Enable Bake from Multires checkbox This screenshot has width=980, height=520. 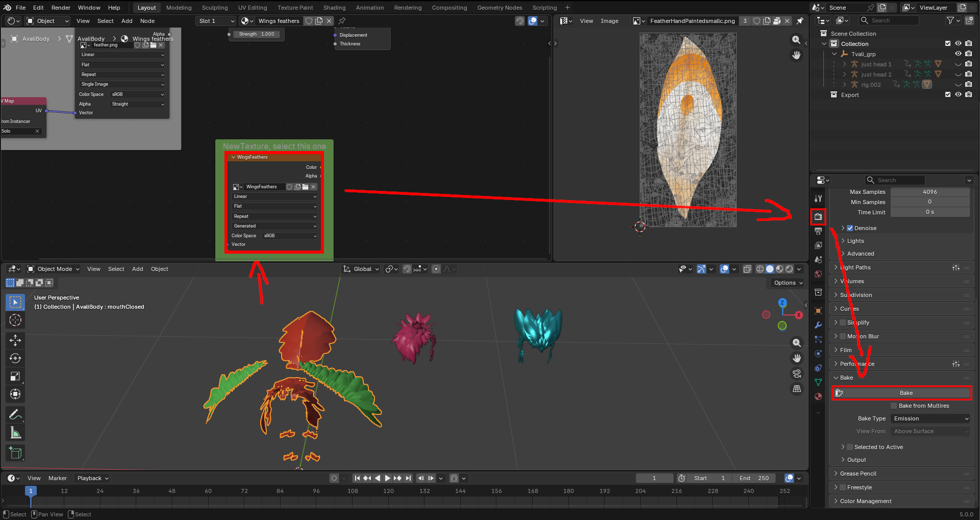(894, 406)
